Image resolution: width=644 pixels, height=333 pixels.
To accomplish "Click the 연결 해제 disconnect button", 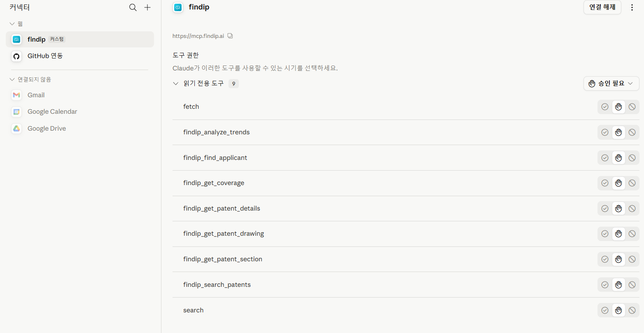I will coord(602,7).
